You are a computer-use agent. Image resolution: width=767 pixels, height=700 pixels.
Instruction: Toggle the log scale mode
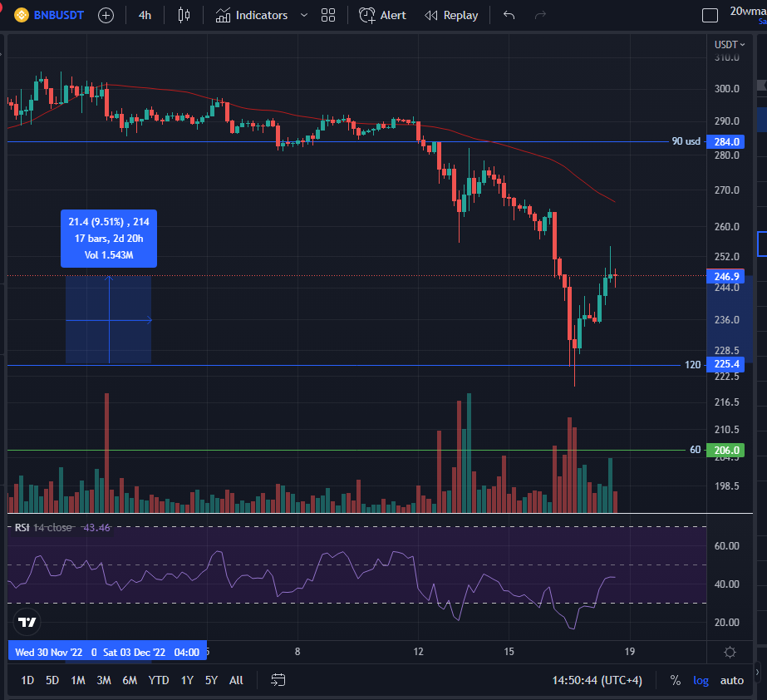(x=701, y=680)
